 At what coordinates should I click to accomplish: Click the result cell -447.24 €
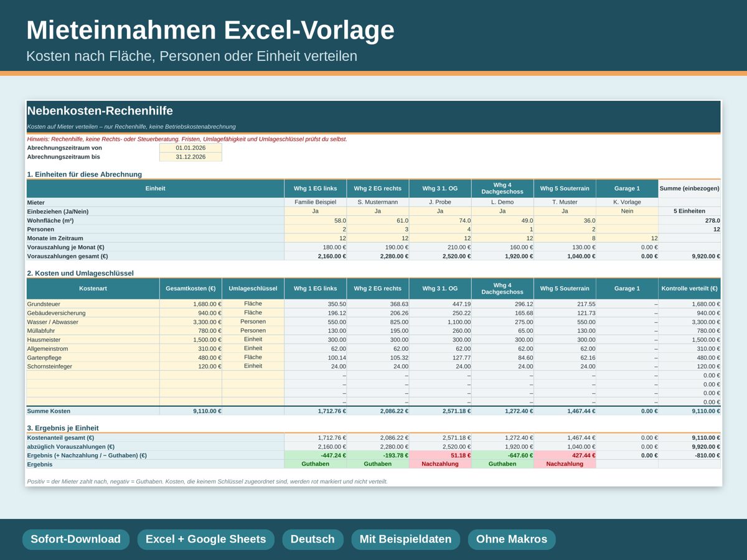[x=316, y=455]
